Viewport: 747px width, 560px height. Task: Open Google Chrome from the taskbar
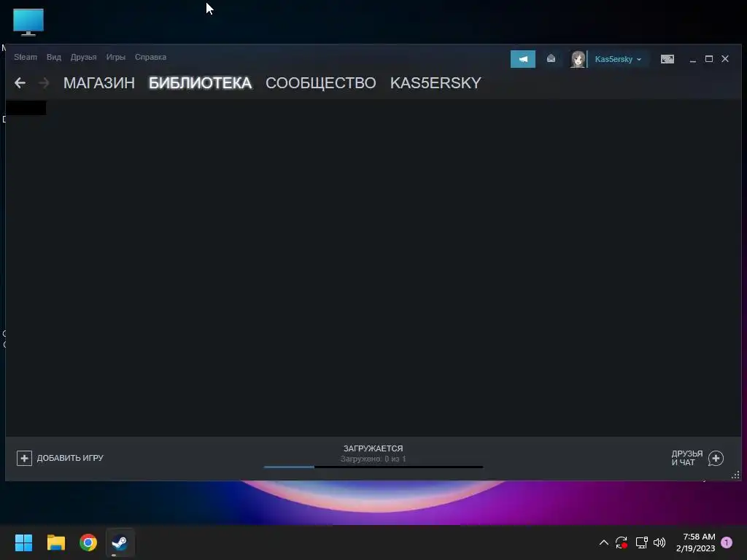(x=88, y=542)
